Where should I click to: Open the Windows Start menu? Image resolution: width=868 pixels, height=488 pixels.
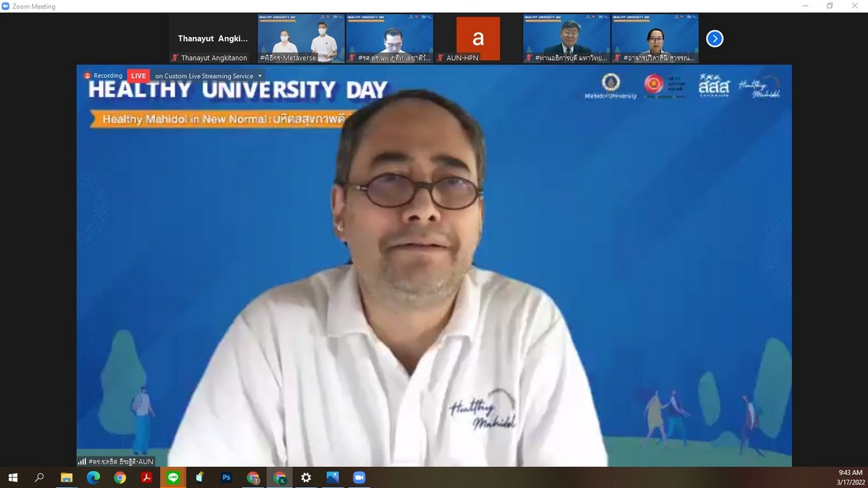(13, 477)
